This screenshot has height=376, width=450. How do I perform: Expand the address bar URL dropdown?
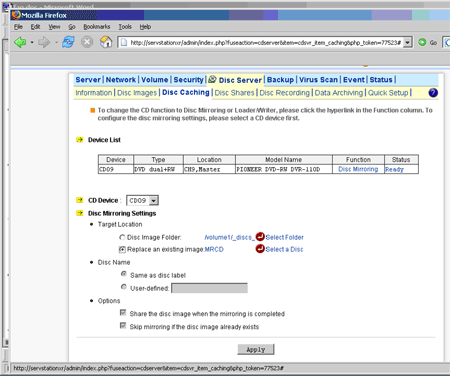coord(407,43)
